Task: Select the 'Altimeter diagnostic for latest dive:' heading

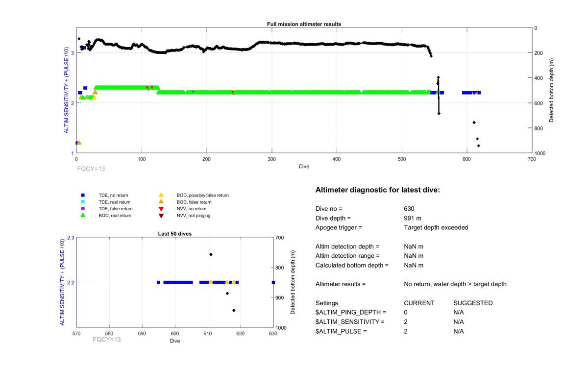Action: click(x=377, y=190)
